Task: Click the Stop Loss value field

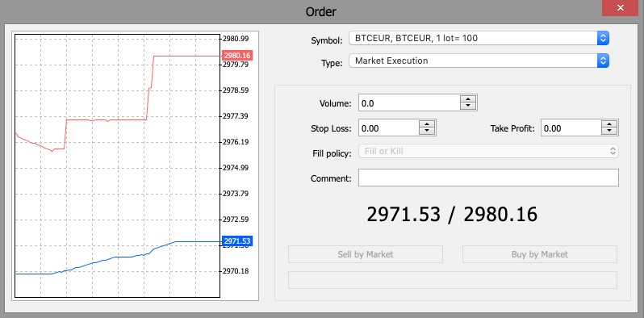Action: (x=388, y=128)
